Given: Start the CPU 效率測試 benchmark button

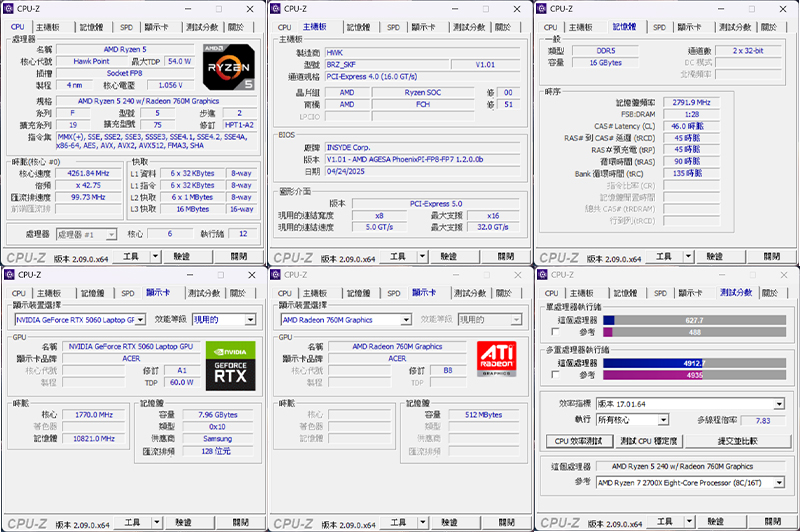Looking at the screenshot, I should coord(578,441).
